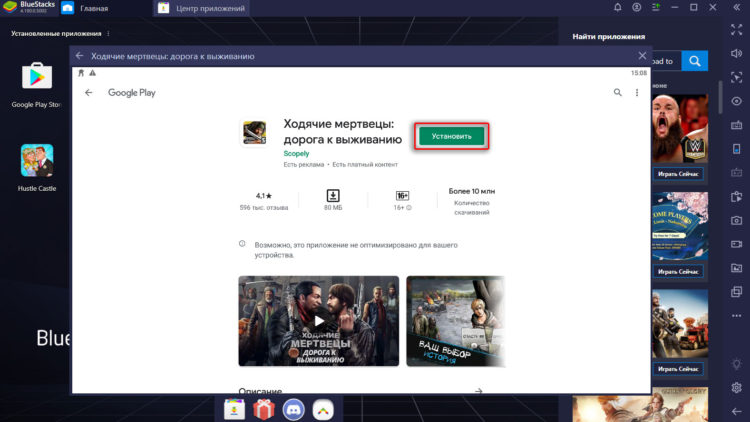Open Google Play three-dot overflow menu
This screenshot has width=750, height=422.
coord(637,92)
